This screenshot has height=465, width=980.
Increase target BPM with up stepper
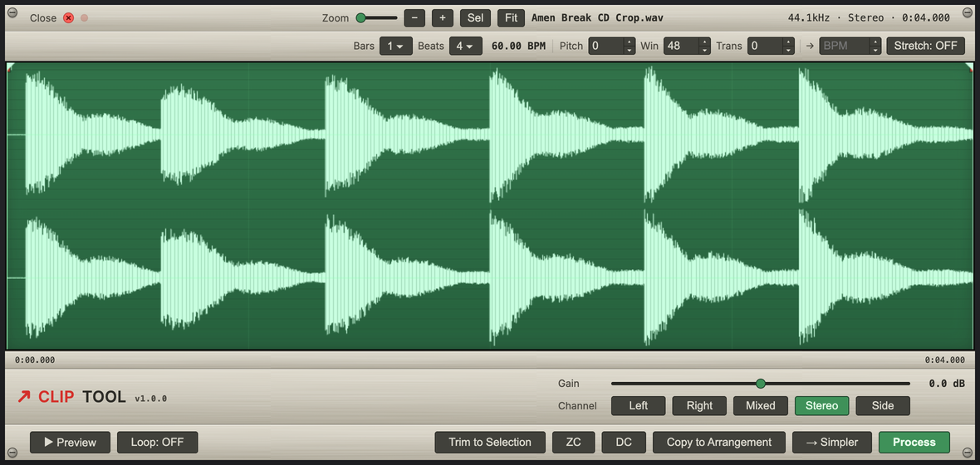[875, 42]
